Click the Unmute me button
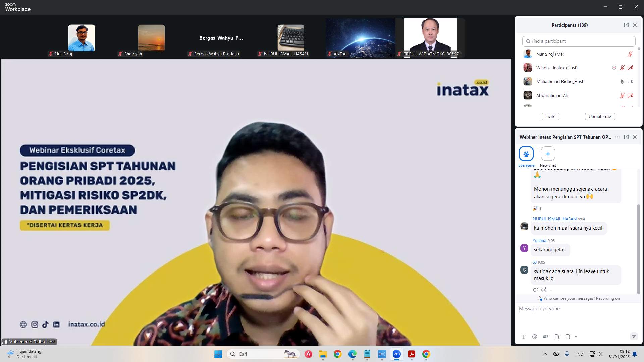Image resolution: width=644 pixels, height=362 pixels. (x=600, y=116)
